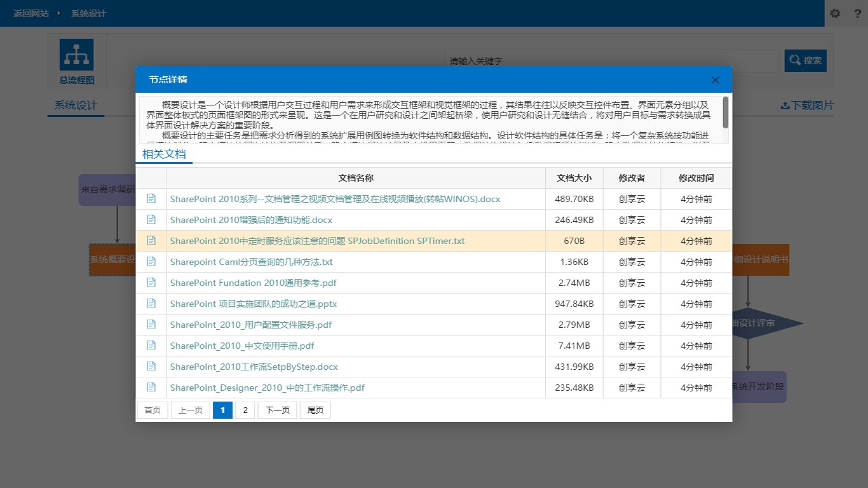Screen dimensions: 868x488
Task: Go to 下一页 next page
Action: coord(277,410)
